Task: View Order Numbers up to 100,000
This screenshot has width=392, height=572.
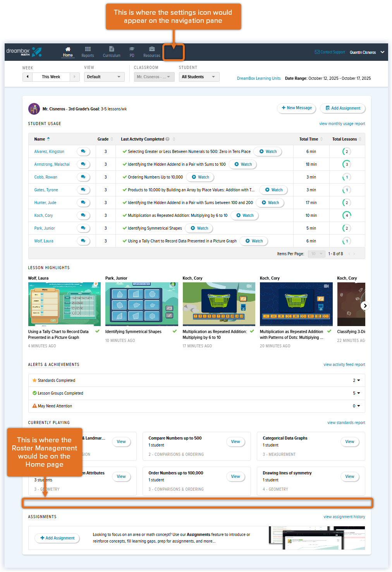Action: (236, 476)
